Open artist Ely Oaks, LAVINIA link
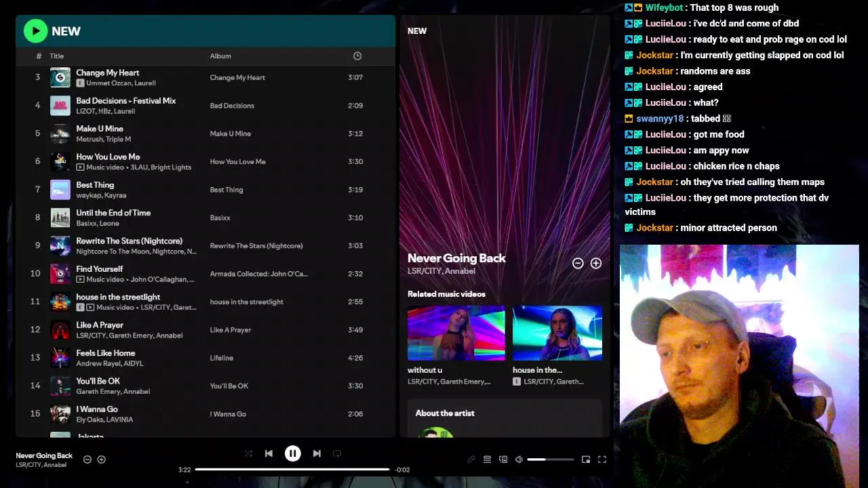The image size is (868, 488). (104, 420)
